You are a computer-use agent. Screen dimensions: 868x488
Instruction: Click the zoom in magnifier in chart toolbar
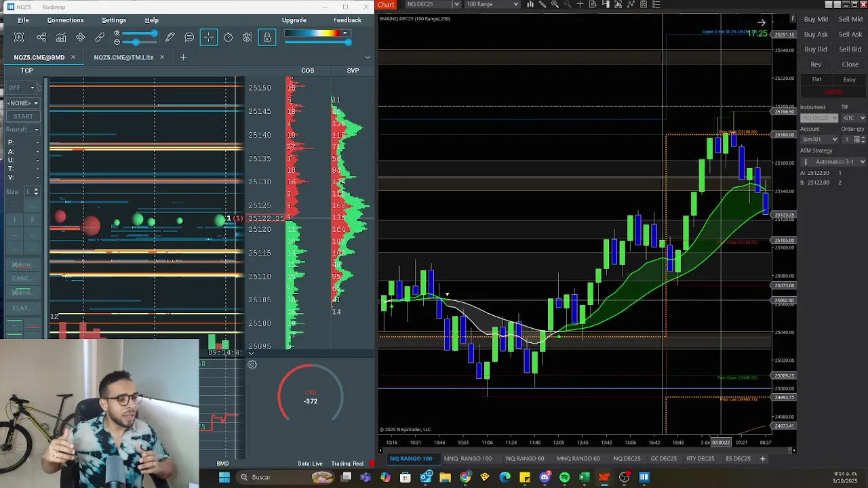555,4
